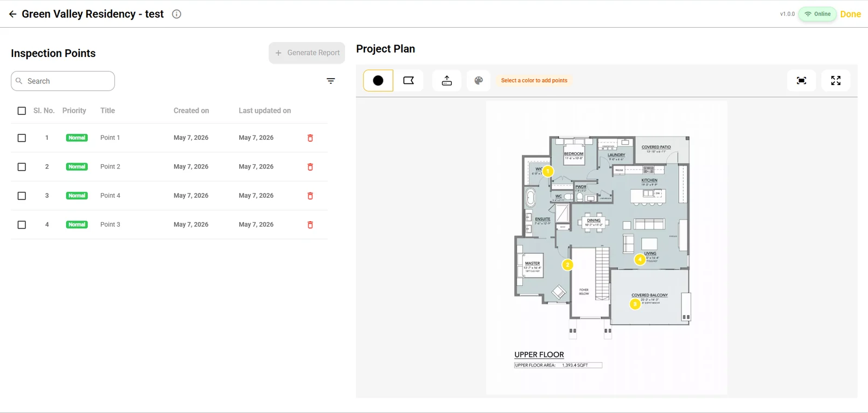
Task: Open the Point 3 title
Action: tap(110, 224)
